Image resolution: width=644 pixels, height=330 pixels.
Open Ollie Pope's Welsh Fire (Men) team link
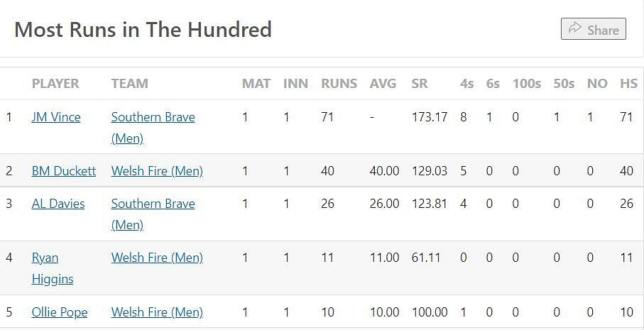157,312
